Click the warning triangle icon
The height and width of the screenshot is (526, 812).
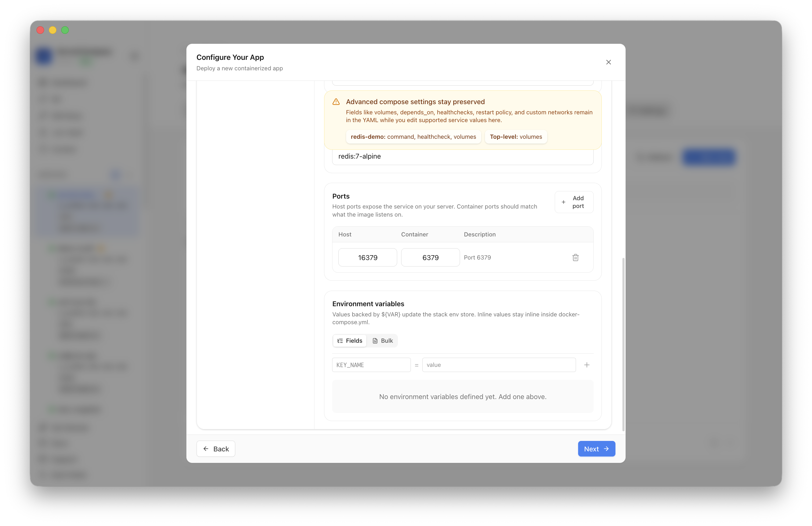pyautogui.click(x=336, y=102)
